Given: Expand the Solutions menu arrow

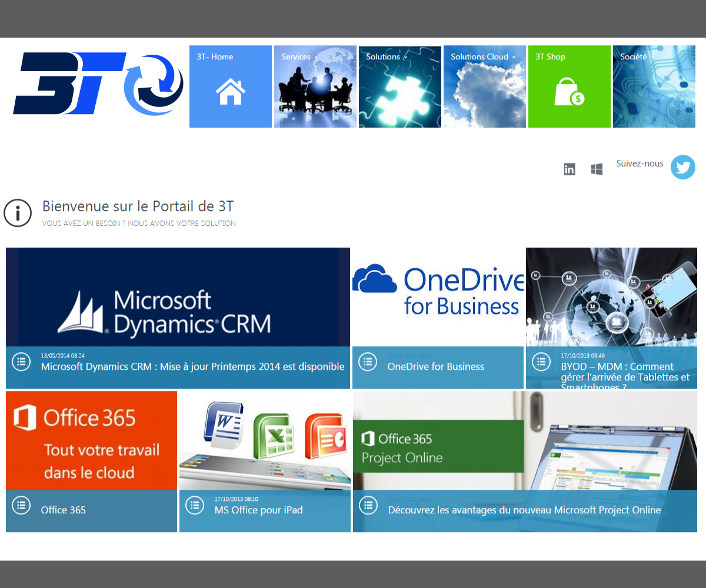Looking at the screenshot, I should click(x=405, y=58).
